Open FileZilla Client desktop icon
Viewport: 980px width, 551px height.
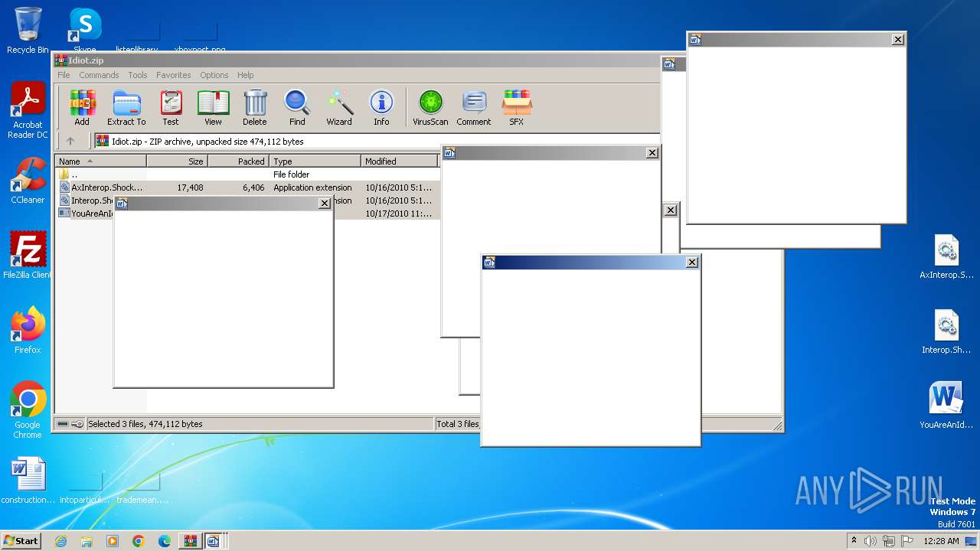(28, 256)
